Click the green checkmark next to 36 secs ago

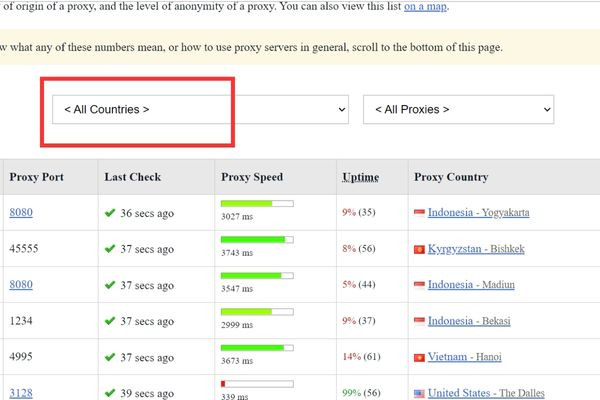[110, 213]
